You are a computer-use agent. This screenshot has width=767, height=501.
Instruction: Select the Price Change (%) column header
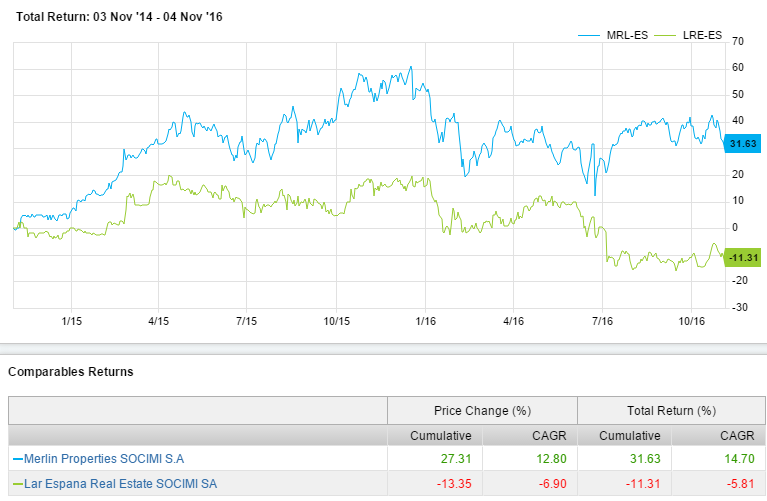[482, 410]
